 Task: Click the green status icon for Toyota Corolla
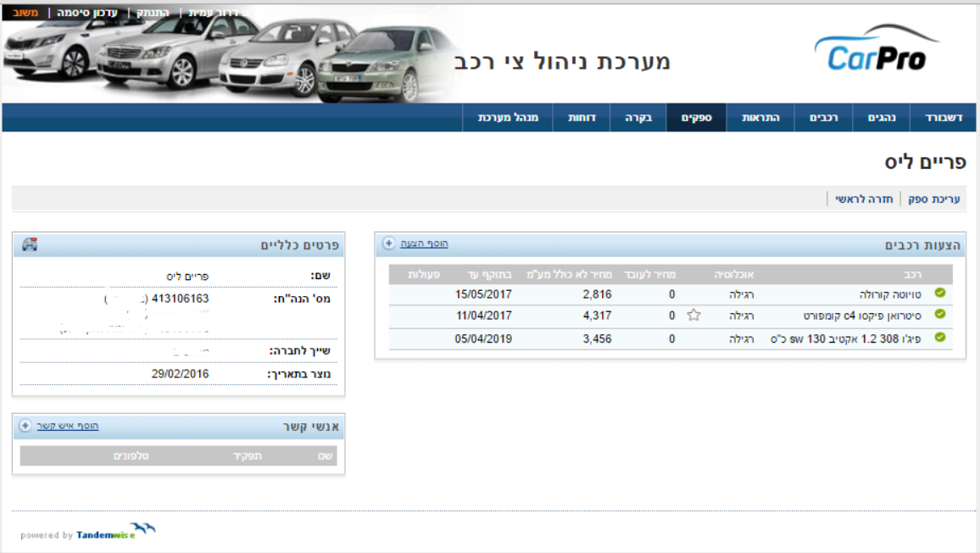pyautogui.click(x=940, y=293)
